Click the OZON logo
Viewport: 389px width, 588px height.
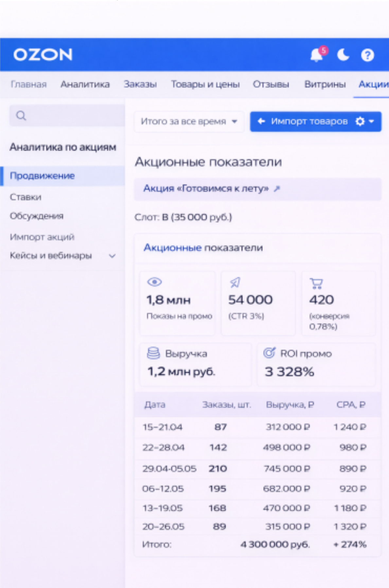point(43,54)
